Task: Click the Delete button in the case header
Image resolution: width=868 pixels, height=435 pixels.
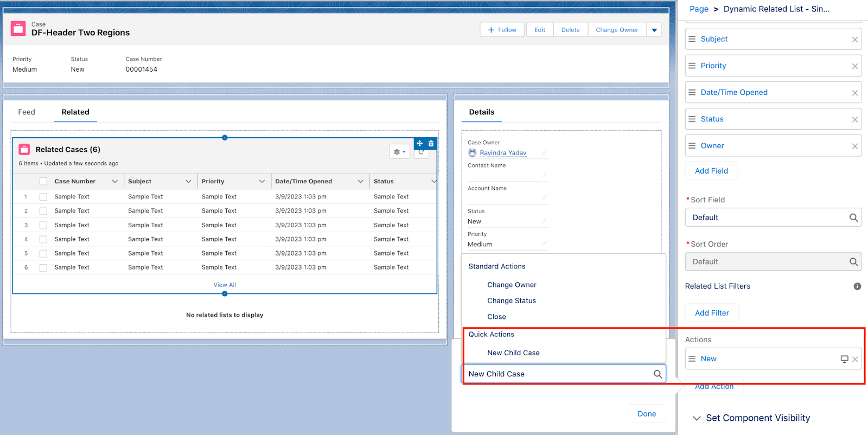Action: click(571, 30)
